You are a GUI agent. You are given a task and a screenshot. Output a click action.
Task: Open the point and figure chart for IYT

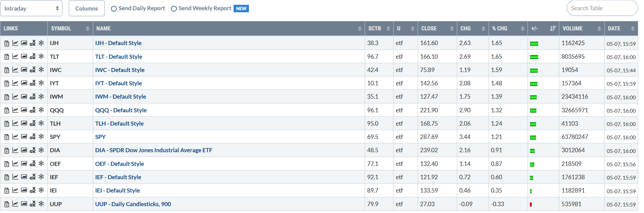(x=32, y=83)
